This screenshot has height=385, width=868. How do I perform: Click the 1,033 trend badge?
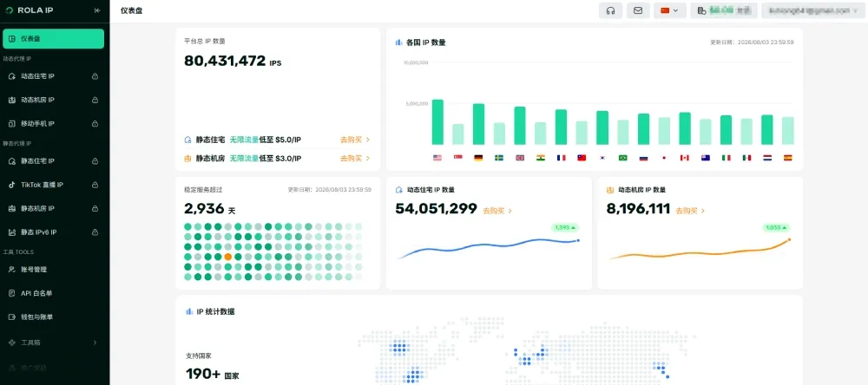point(776,227)
